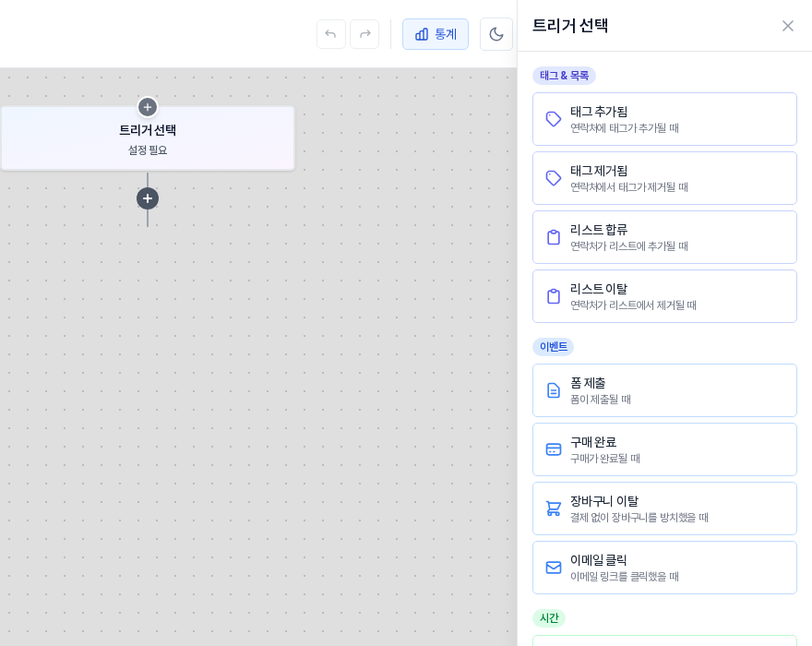Viewport: 812px width, 646px height.
Task: Click the envelope icon for 이메일 클릭
Action: 554,568
